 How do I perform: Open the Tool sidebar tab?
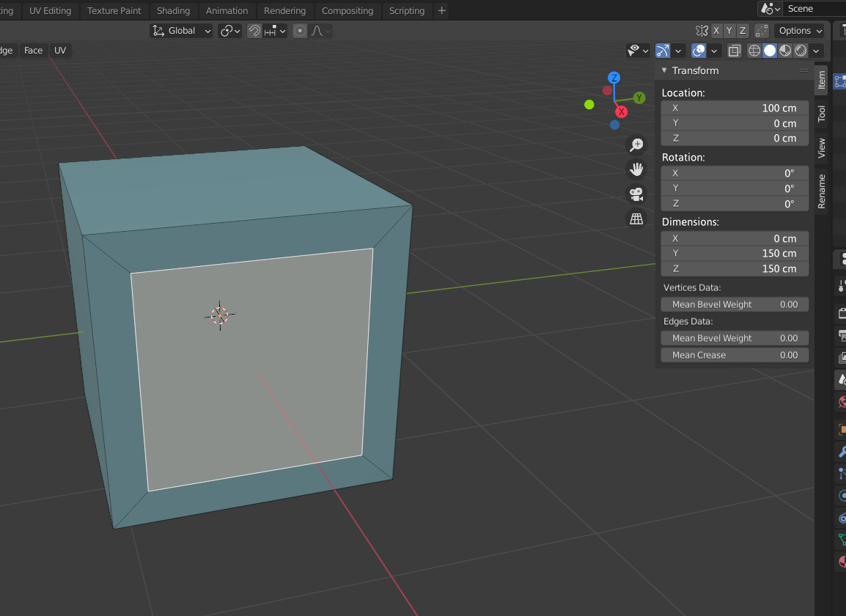(x=821, y=114)
